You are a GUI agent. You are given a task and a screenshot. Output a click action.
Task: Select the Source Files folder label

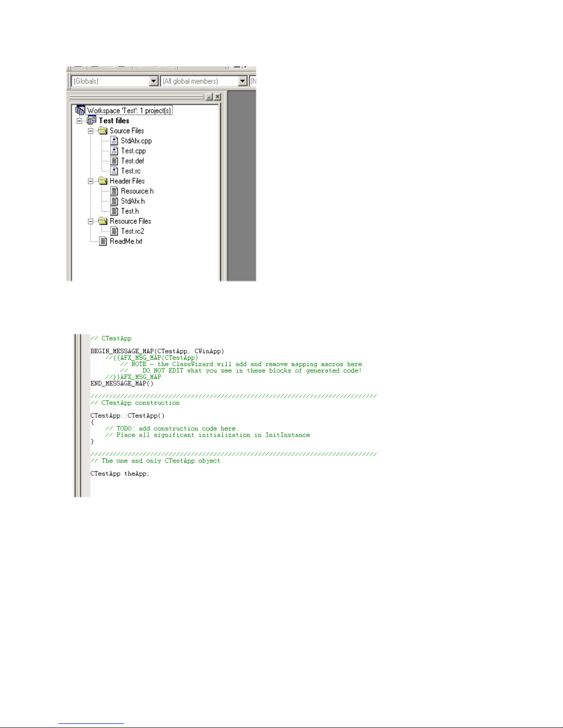tap(127, 131)
